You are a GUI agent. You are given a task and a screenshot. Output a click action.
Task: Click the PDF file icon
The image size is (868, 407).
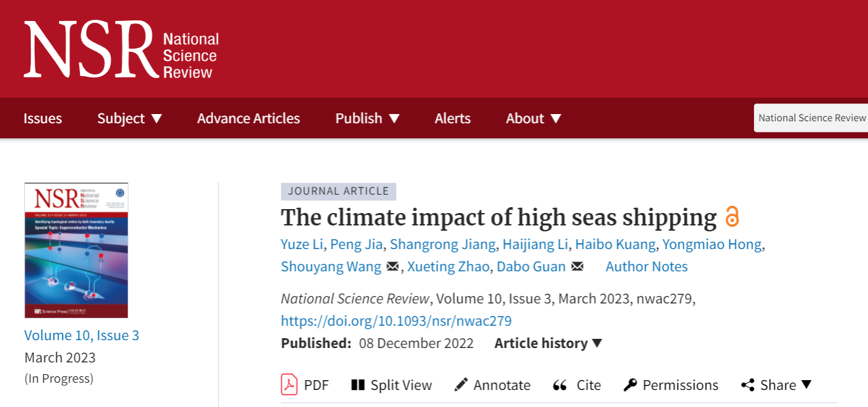[x=289, y=385]
